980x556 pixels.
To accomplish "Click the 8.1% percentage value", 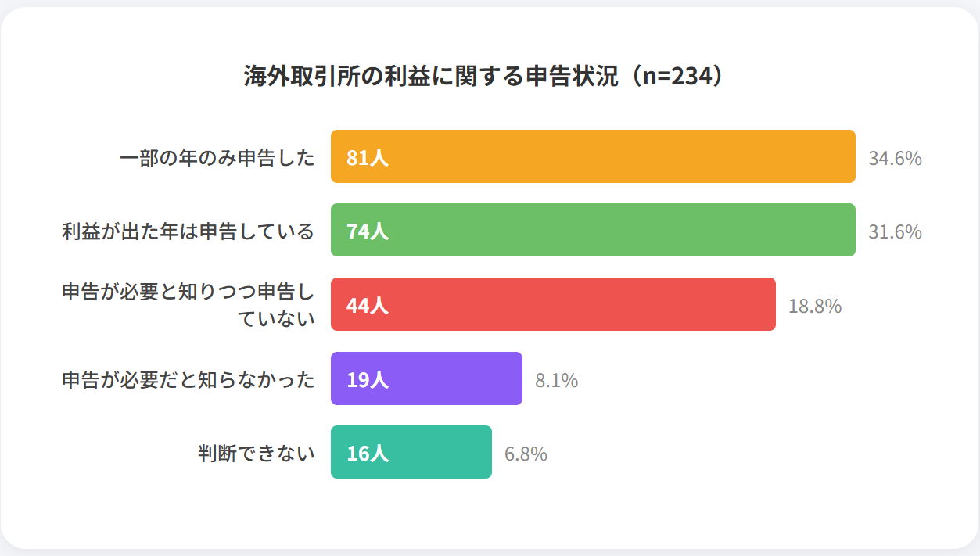I will tap(556, 381).
